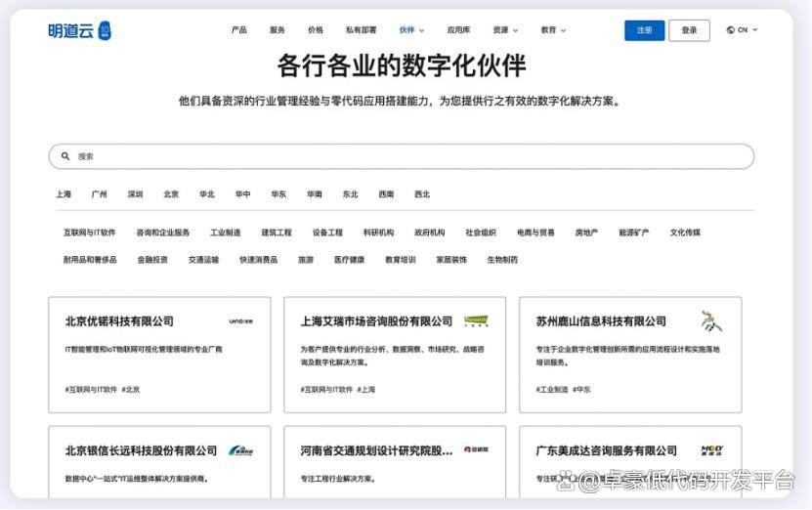Select industry 设备工程 filter
The image size is (812, 510).
tap(327, 233)
